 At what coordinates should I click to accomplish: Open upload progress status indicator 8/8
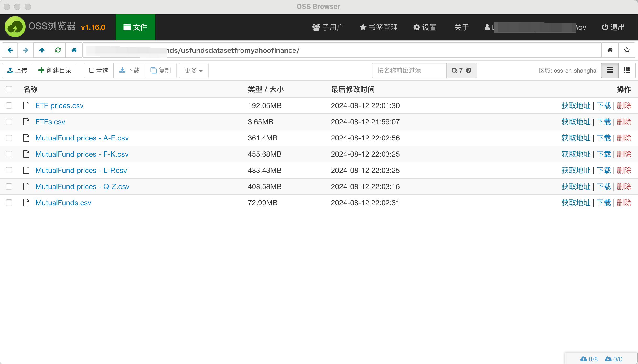click(589, 359)
